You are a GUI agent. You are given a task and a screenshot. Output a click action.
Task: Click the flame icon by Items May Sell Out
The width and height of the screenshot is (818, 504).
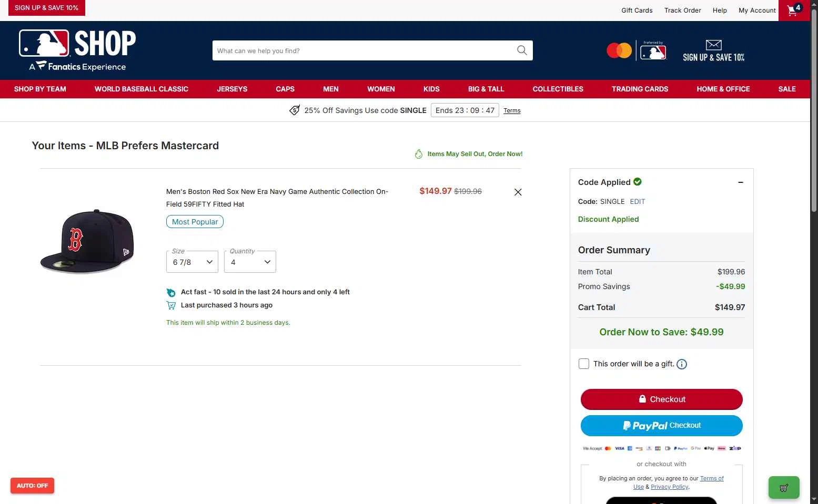click(419, 154)
